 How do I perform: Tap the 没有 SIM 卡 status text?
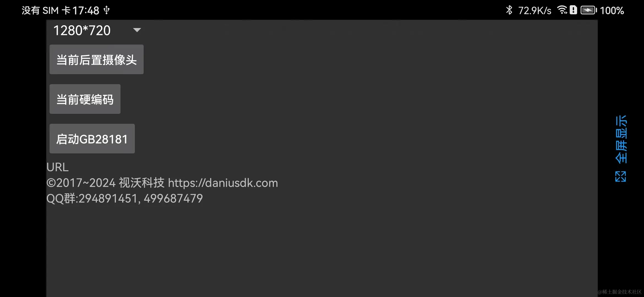(x=46, y=10)
